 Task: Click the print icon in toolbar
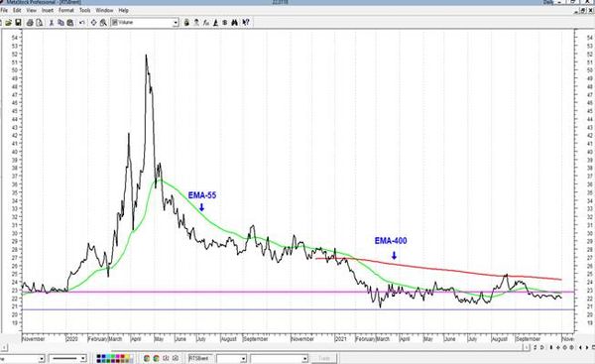(30, 23)
